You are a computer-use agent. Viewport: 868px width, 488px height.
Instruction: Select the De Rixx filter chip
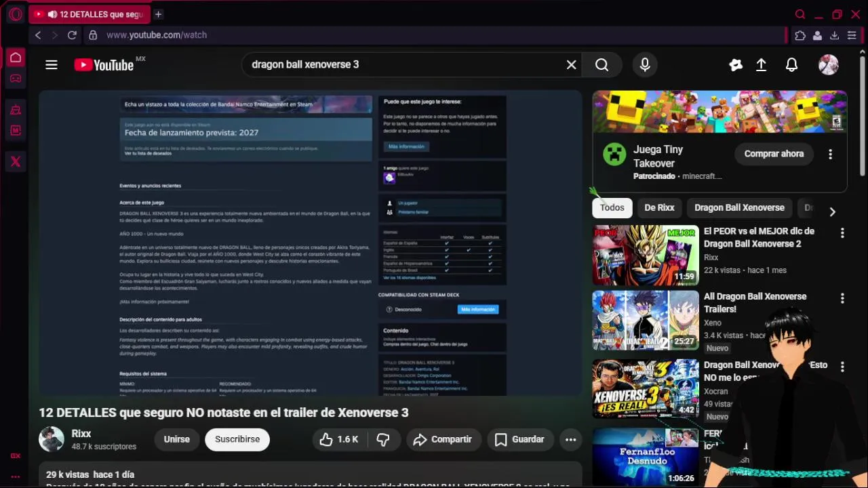(x=659, y=207)
